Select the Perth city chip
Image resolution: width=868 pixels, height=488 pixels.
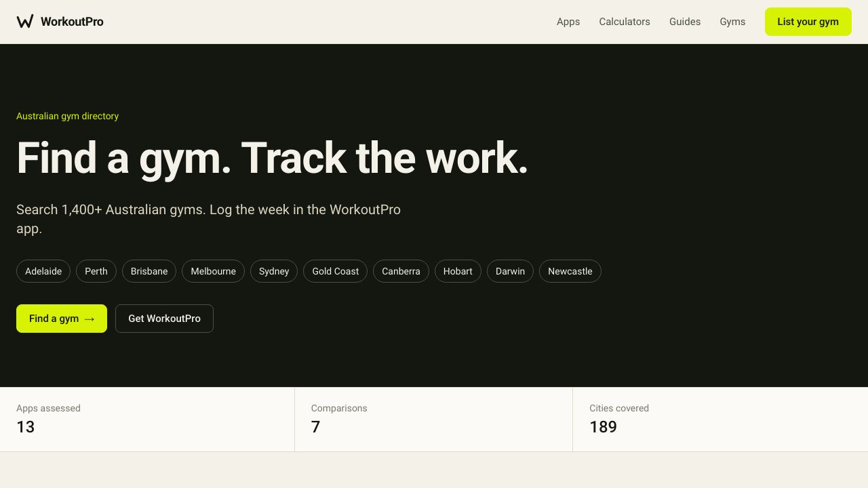pos(96,271)
